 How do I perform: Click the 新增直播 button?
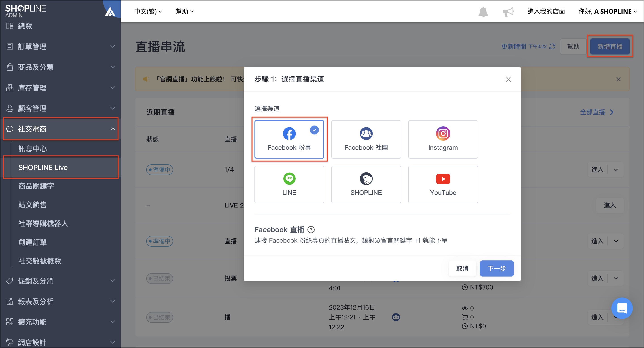click(610, 46)
